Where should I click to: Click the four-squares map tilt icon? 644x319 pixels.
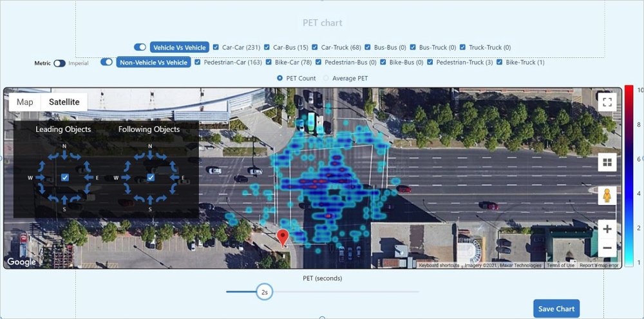pyautogui.click(x=607, y=162)
